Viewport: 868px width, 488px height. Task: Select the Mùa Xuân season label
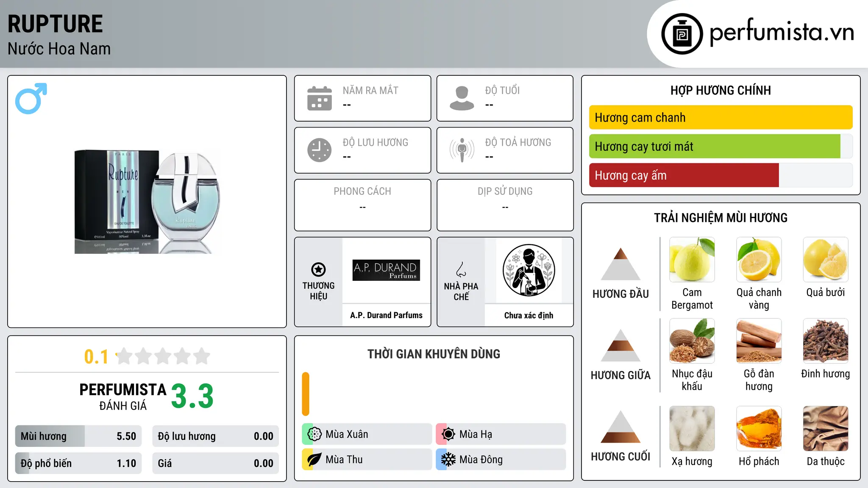pos(347,434)
